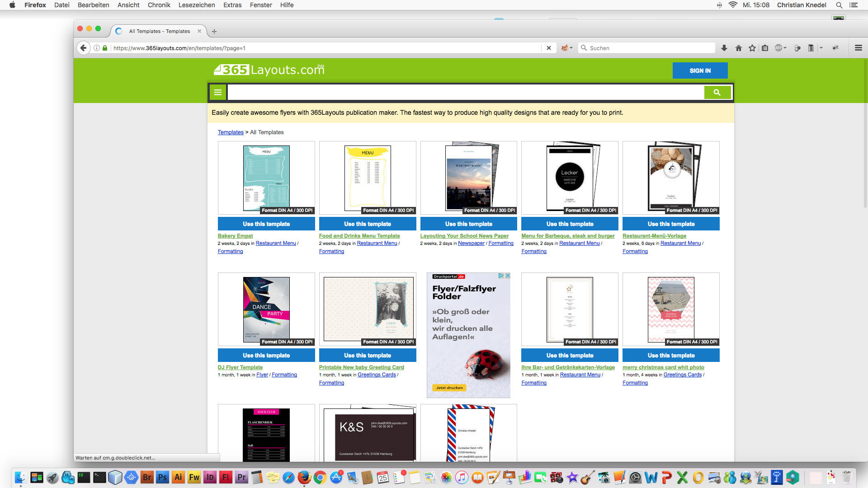
Task: Click the 365Layouts.com logo
Action: 269,70
